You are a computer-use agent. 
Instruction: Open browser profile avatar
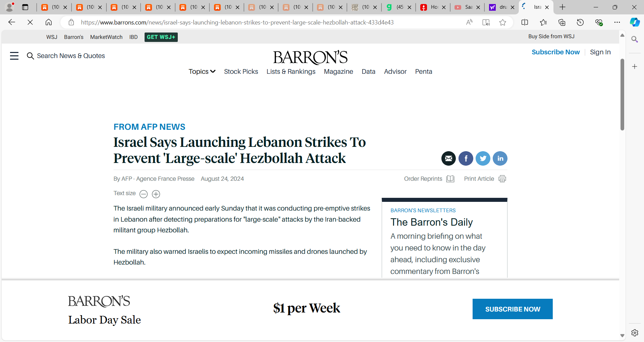pyautogui.click(x=10, y=7)
